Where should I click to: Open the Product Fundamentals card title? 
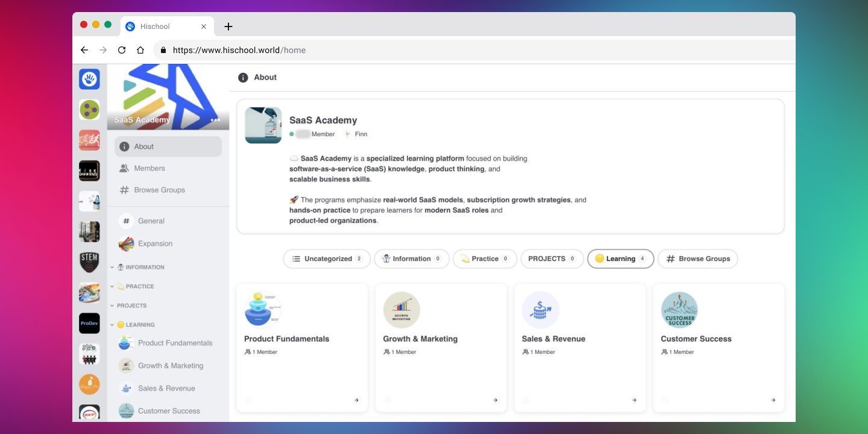click(287, 339)
